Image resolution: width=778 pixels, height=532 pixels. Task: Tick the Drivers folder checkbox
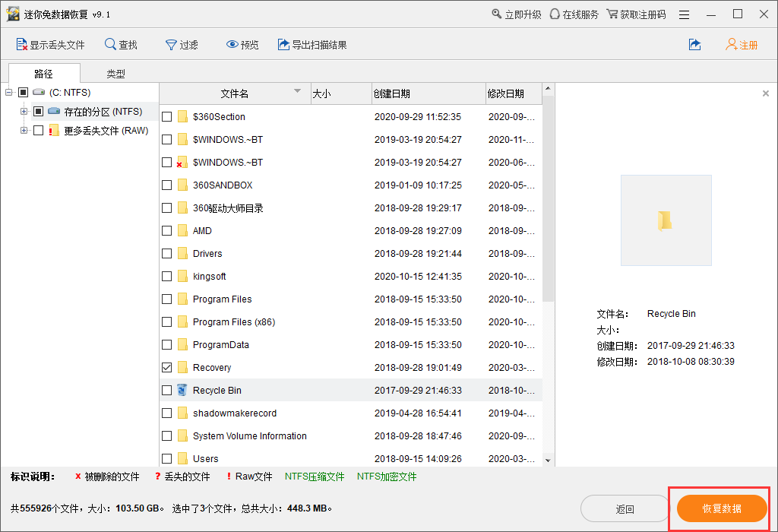point(167,254)
